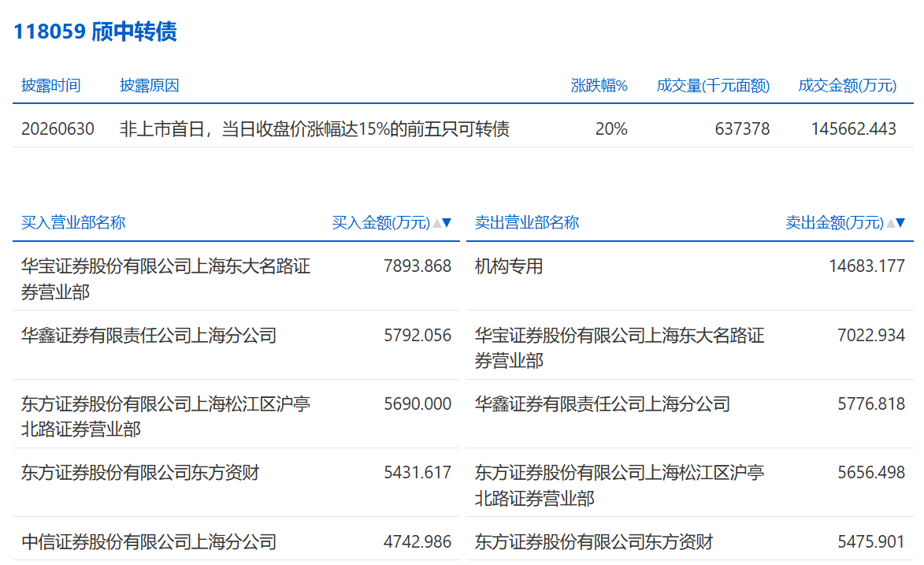This screenshot has width=924, height=565.
Task: Select the disclosure date 20260630
Action: pyautogui.click(x=58, y=128)
